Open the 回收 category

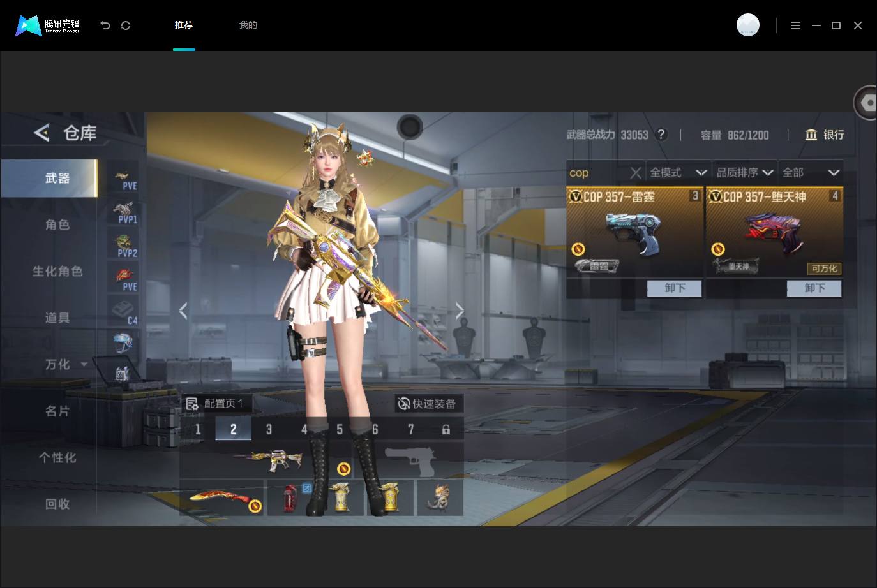[57, 504]
